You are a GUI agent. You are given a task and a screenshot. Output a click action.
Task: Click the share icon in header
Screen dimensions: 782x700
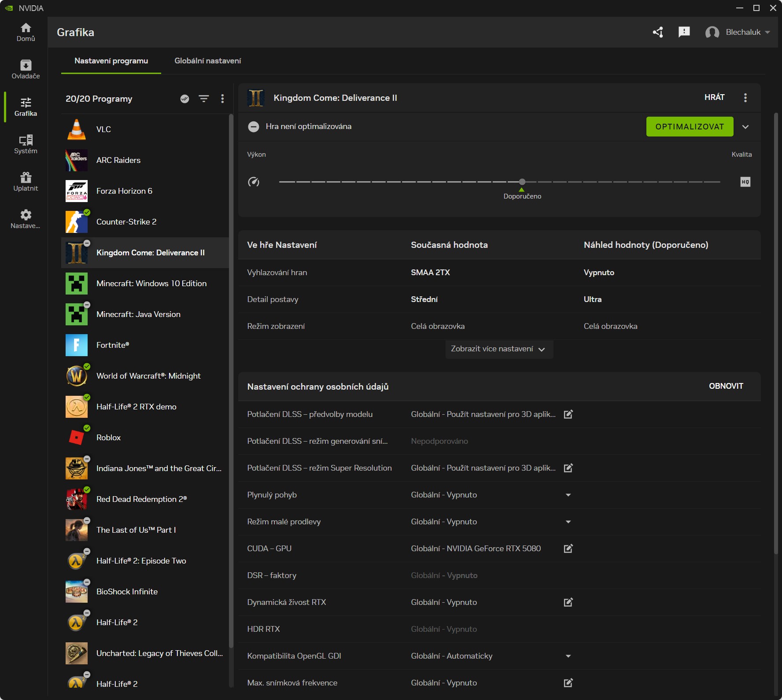658,32
